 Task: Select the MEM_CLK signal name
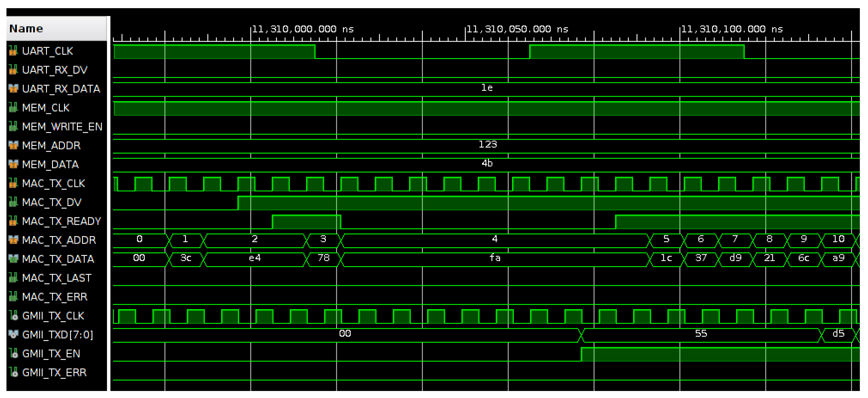[46, 108]
